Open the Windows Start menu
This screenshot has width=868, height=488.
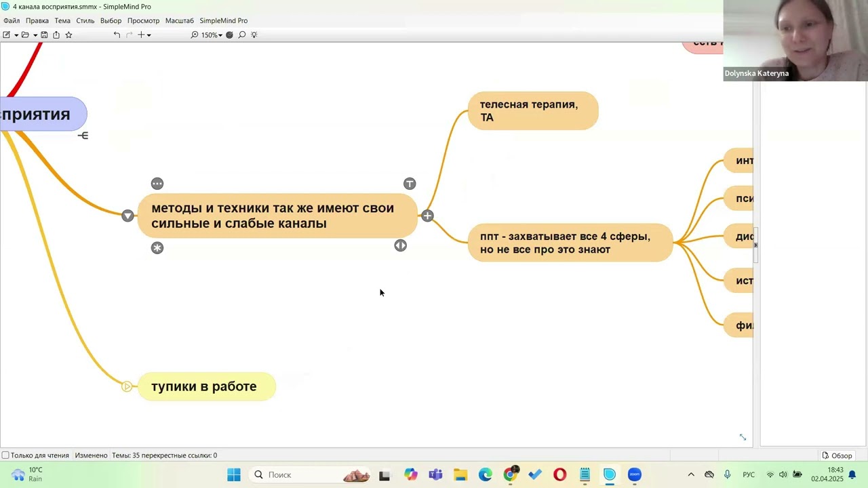pos(234,474)
